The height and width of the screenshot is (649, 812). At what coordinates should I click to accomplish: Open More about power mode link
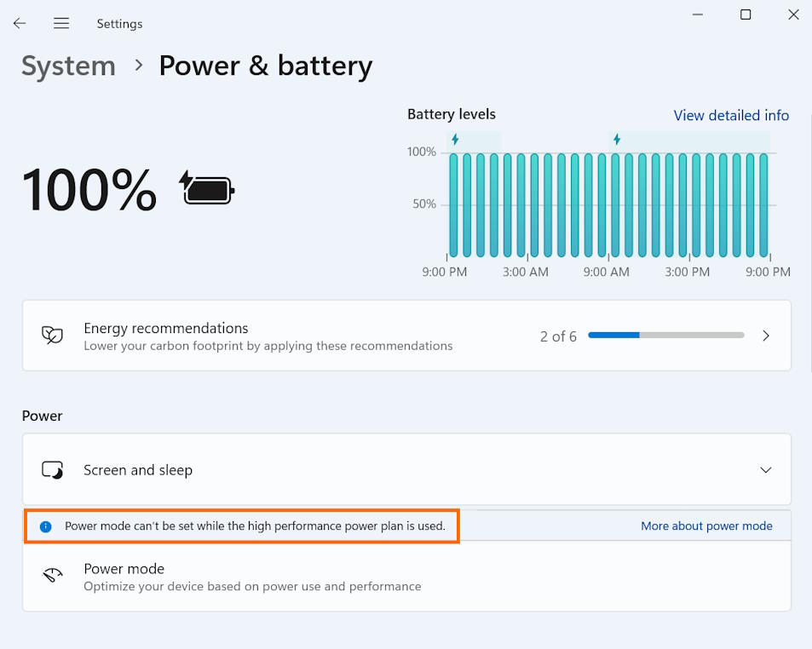point(706,526)
